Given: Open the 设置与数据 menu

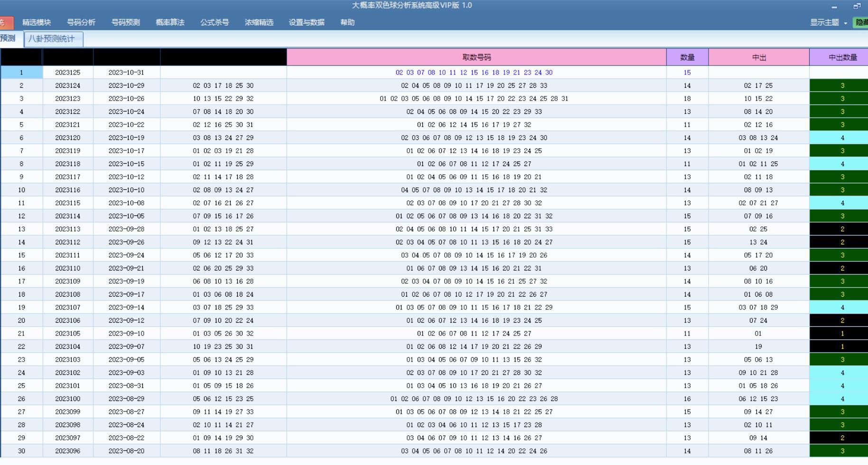Looking at the screenshot, I should coord(307,22).
